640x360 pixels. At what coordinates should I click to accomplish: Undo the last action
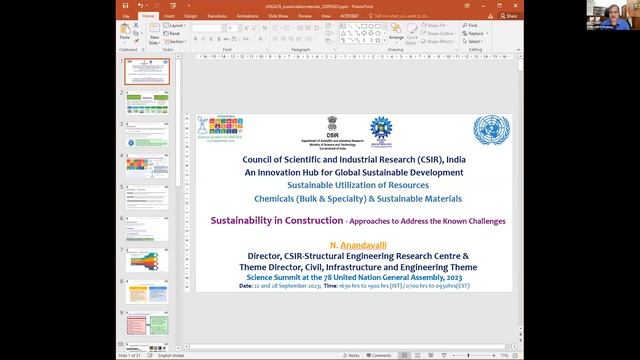pos(140,6)
